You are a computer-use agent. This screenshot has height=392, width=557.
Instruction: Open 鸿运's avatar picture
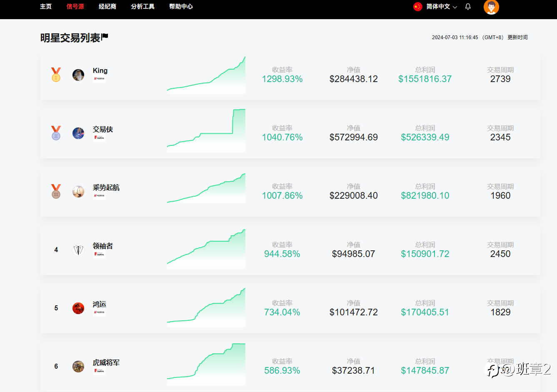click(x=78, y=308)
